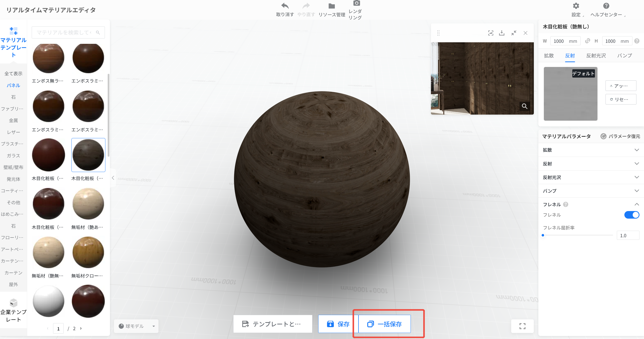Screen dimensions: 644x339
Task: Click the material search magnifier icon
Action: pos(98,32)
